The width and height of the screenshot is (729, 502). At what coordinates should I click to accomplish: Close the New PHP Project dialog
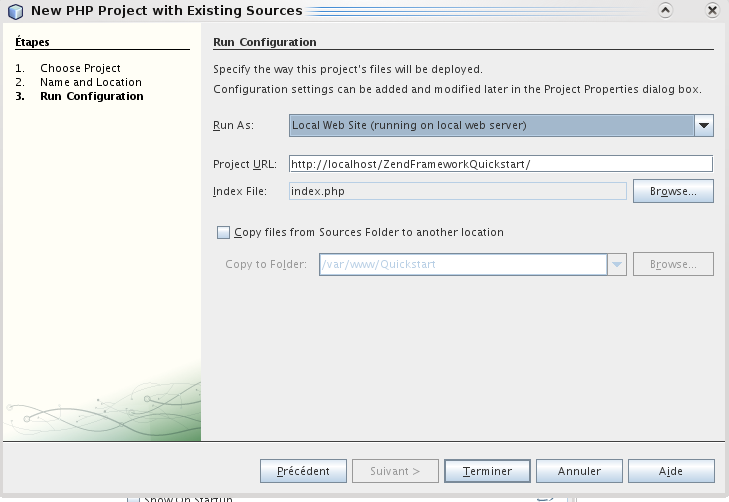pos(712,11)
